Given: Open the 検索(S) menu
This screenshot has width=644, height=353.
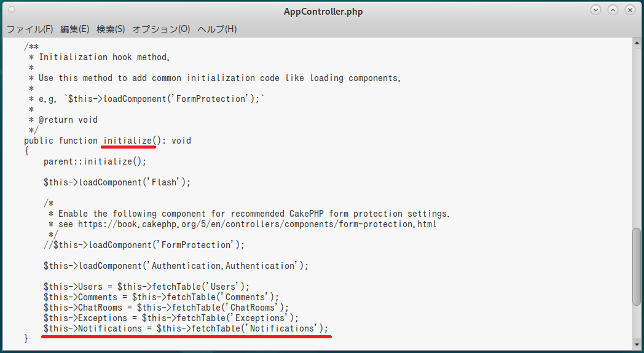Looking at the screenshot, I should coord(111,29).
